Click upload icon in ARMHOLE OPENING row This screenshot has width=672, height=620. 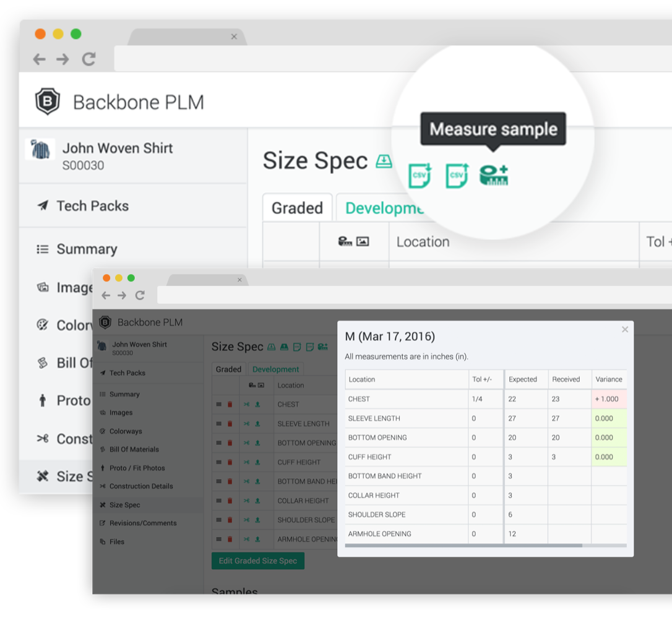click(257, 539)
